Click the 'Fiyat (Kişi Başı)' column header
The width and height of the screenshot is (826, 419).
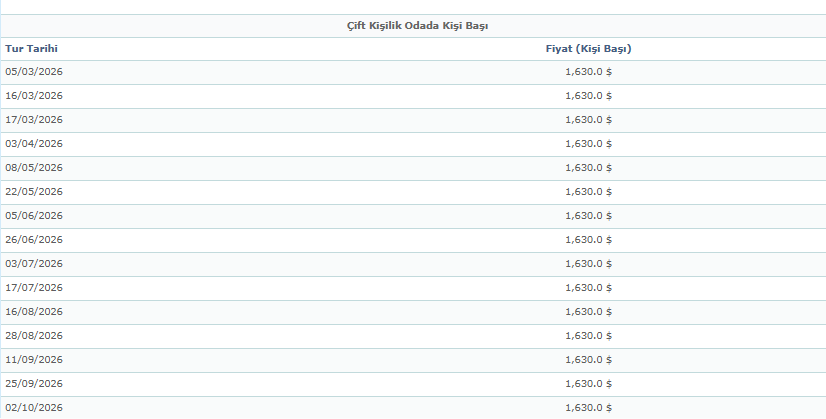point(588,48)
